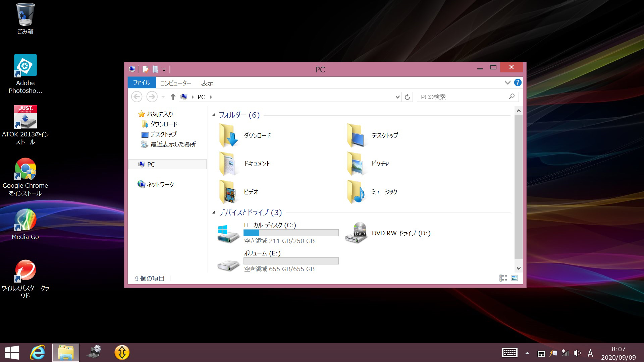Screen dimensions: 644x362
Task: Open the コンピューター ribbon tab
Action: [176, 83]
